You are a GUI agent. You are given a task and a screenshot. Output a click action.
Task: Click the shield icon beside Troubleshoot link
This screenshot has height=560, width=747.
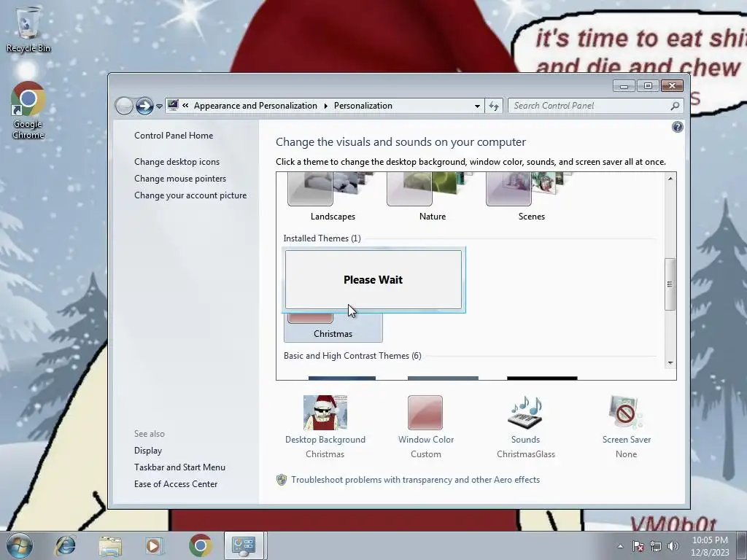[x=282, y=480]
